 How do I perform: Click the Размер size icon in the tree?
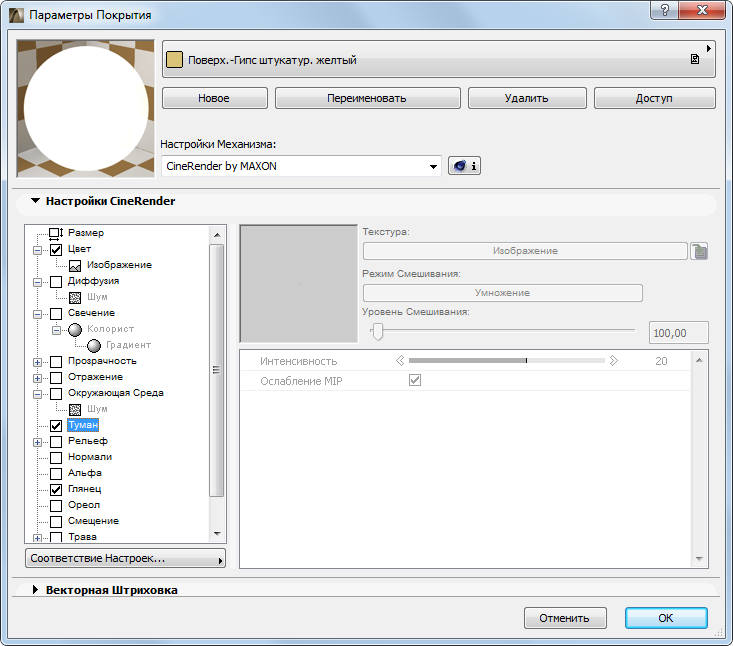56,233
